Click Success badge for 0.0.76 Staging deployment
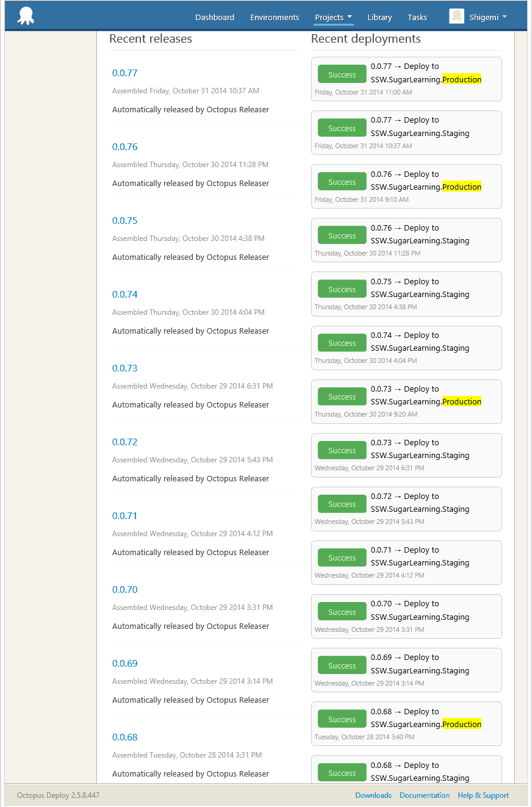 point(342,235)
